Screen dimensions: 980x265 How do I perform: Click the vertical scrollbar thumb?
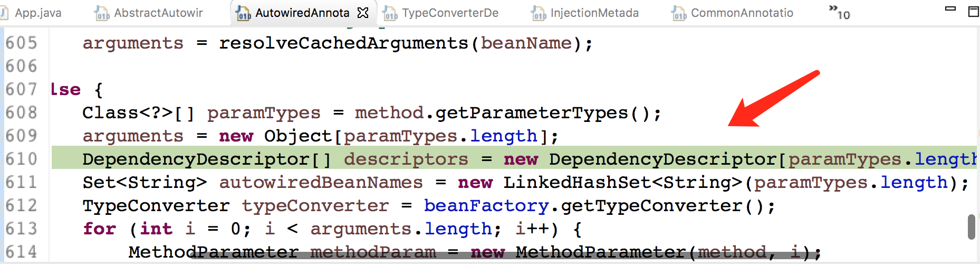(x=972, y=227)
